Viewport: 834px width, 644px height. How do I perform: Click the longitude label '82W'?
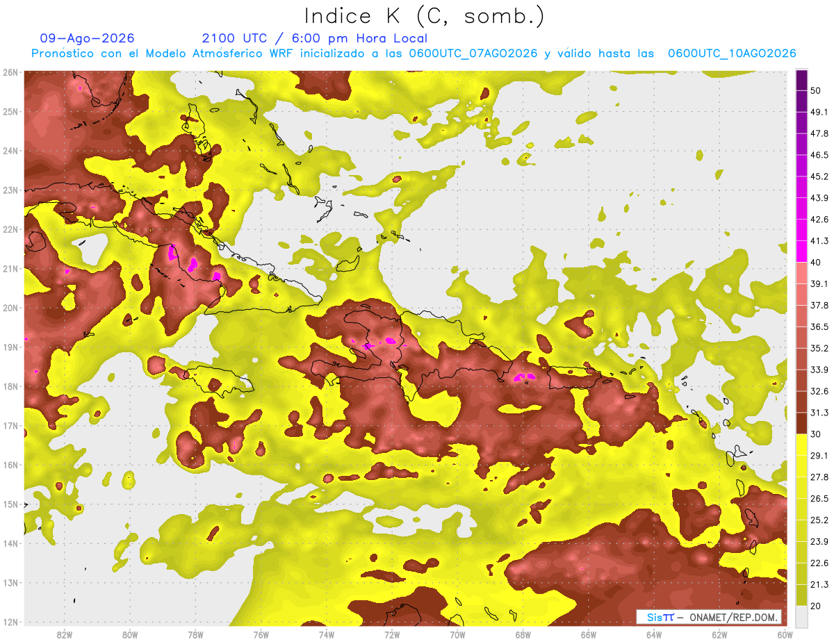(65, 635)
